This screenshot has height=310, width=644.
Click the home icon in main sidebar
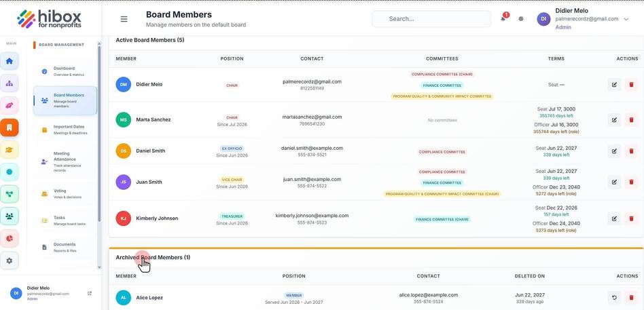pyautogui.click(x=10, y=61)
